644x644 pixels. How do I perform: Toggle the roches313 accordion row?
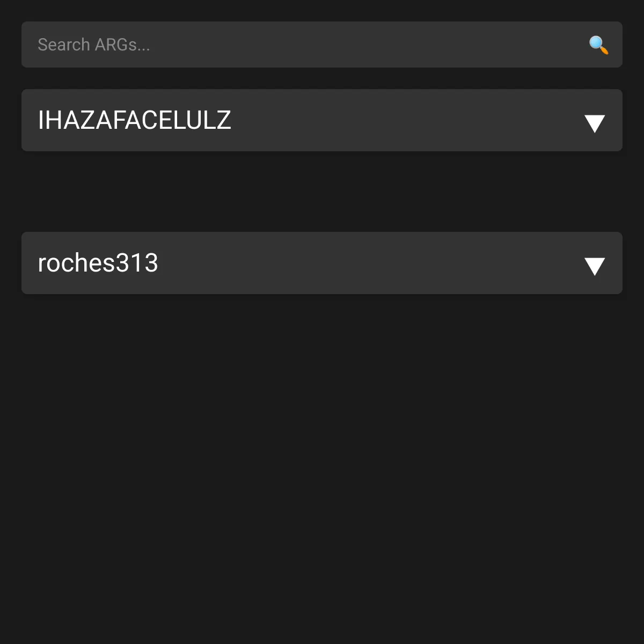[322, 263]
